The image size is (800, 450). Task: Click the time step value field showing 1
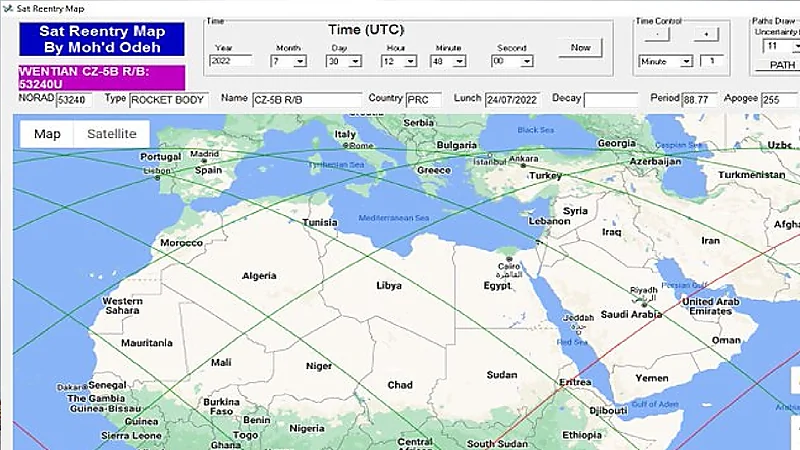click(x=711, y=61)
